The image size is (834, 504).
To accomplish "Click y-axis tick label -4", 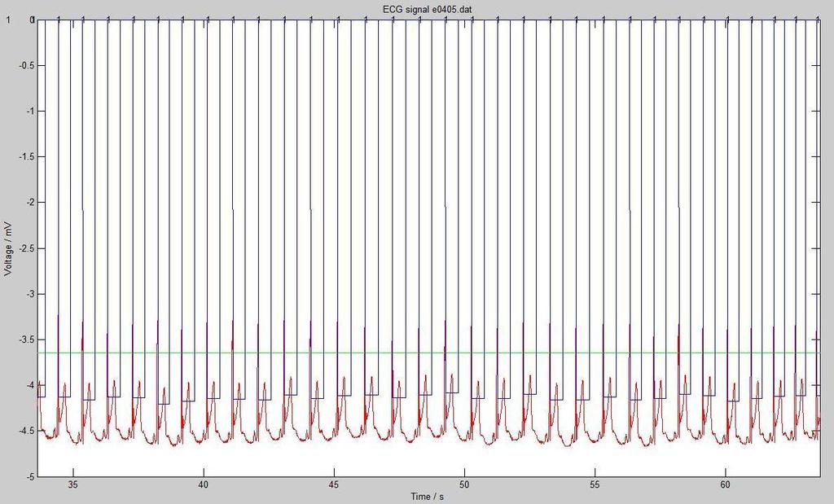I will [x=31, y=385].
